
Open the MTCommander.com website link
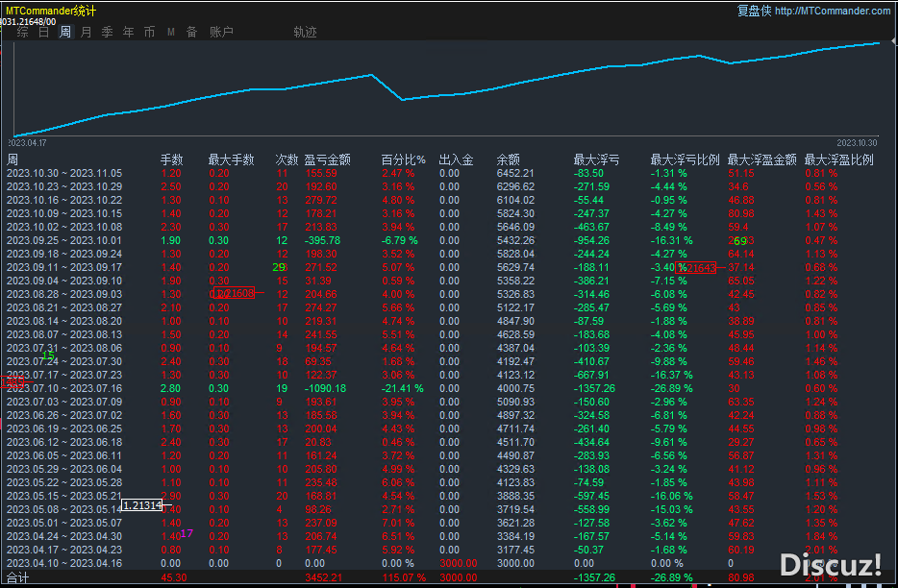tap(832, 11)
